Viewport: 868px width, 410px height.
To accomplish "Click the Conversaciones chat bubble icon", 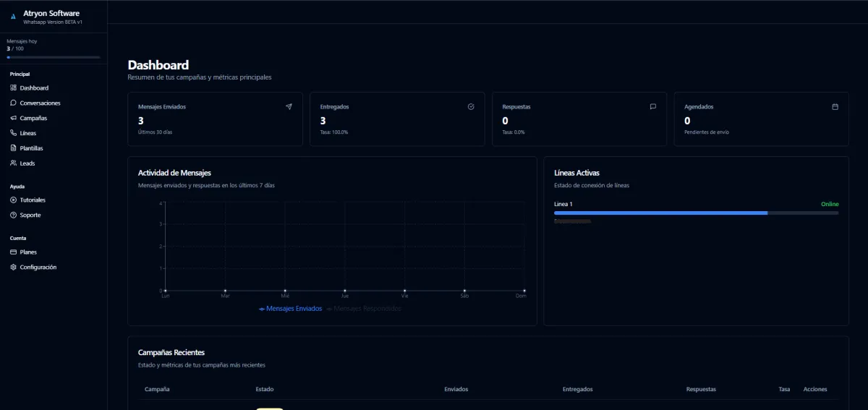I will (x=13, y=103).
